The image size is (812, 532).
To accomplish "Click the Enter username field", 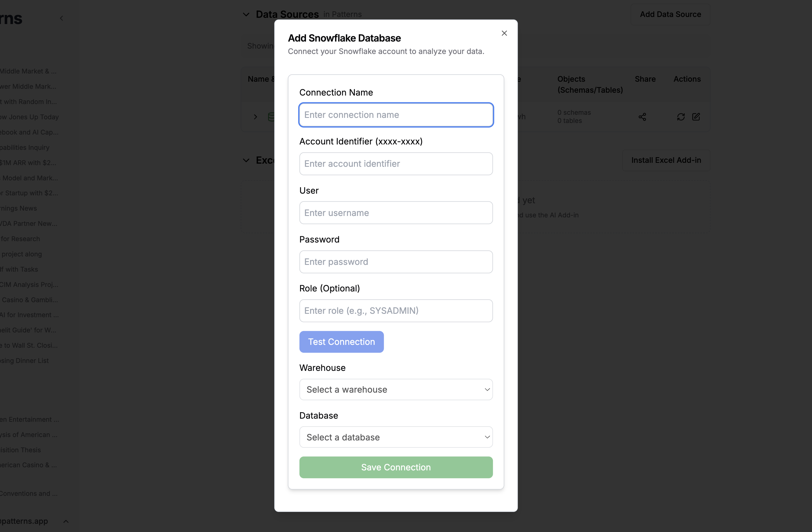I will click(396, 213).
